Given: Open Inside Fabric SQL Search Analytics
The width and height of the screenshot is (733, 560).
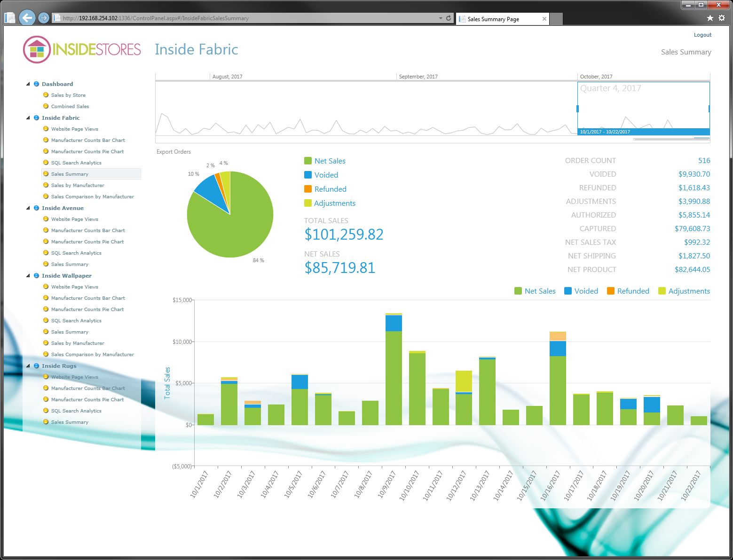Looking at the screenshot, I should coord(76,163).
